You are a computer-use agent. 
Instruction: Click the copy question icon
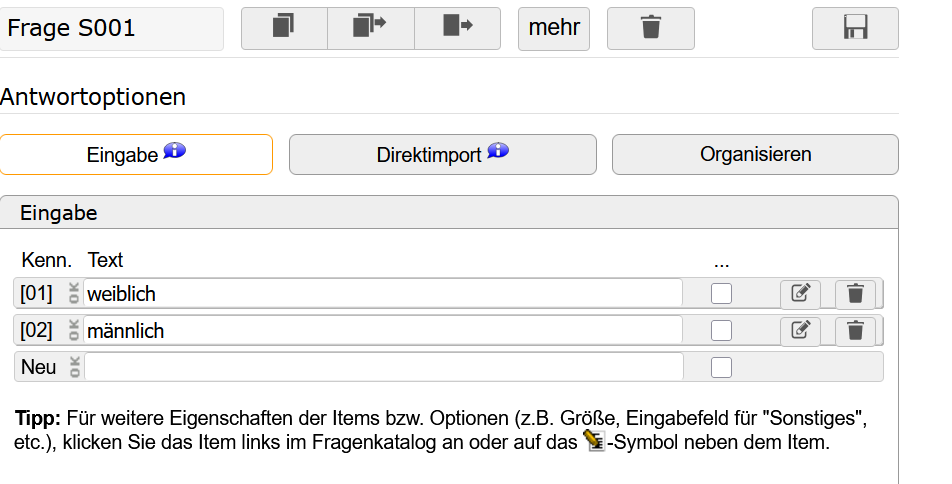(284, 28)
